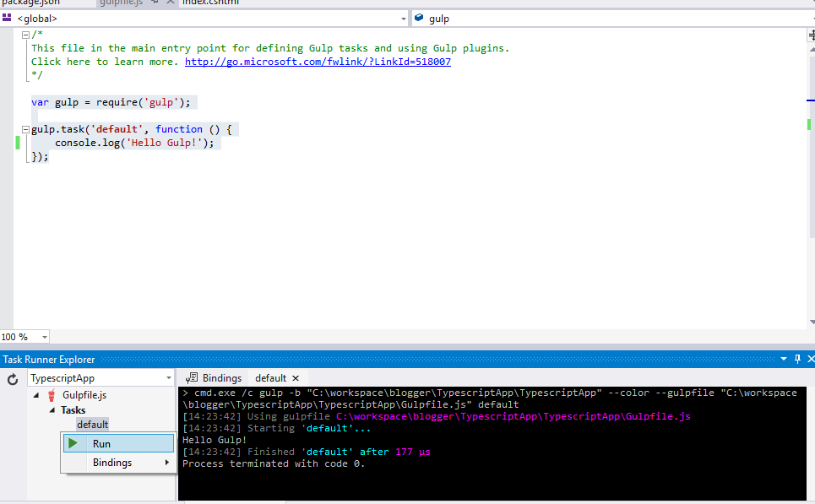Image resolution: width=815 pixels, height=504 pixels.
Task: Open the TypescriptApp project dropdown
Action: click(169, 378)
